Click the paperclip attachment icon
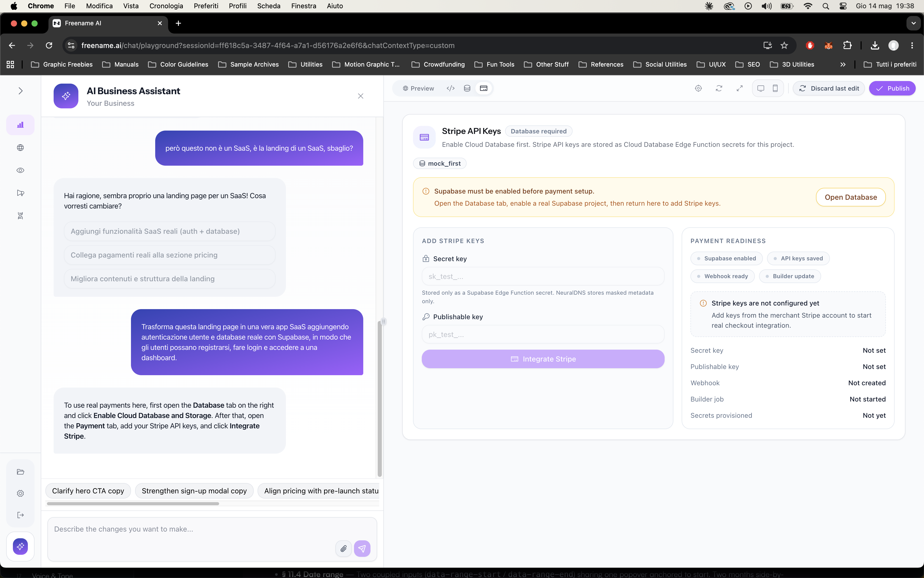924x578 pixels. click(344, 549)
